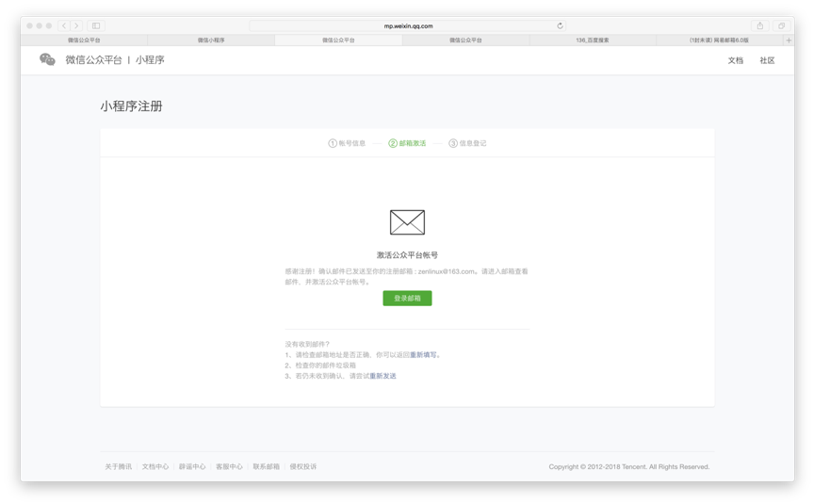Click the Tencent copyright notice
The width and height of the screenshot is (814, 504).
click(x=628, y=466)
